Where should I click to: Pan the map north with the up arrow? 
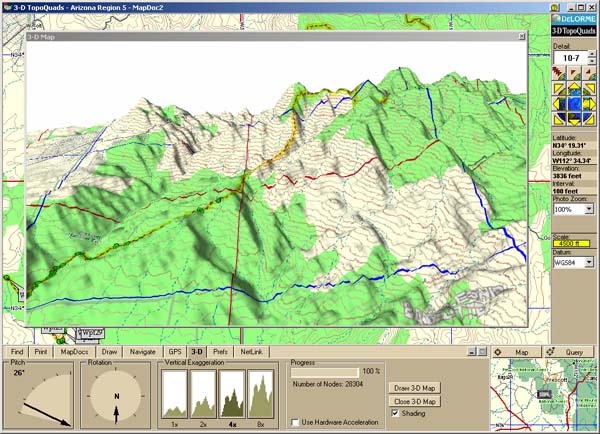click(x=574, y=89)
